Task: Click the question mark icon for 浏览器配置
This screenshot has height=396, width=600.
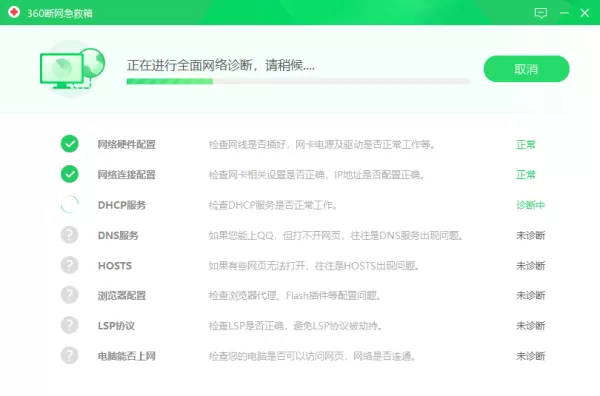Action: 70,295
